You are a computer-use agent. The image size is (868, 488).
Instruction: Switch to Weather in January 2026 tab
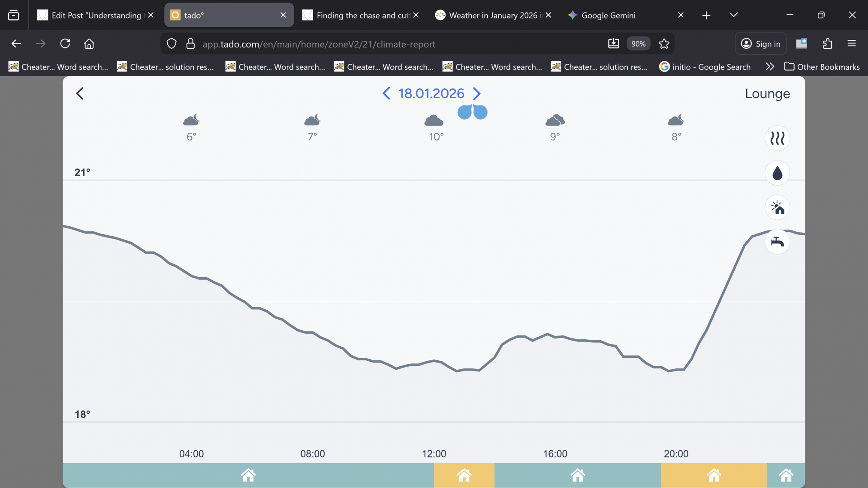point(492,15)
